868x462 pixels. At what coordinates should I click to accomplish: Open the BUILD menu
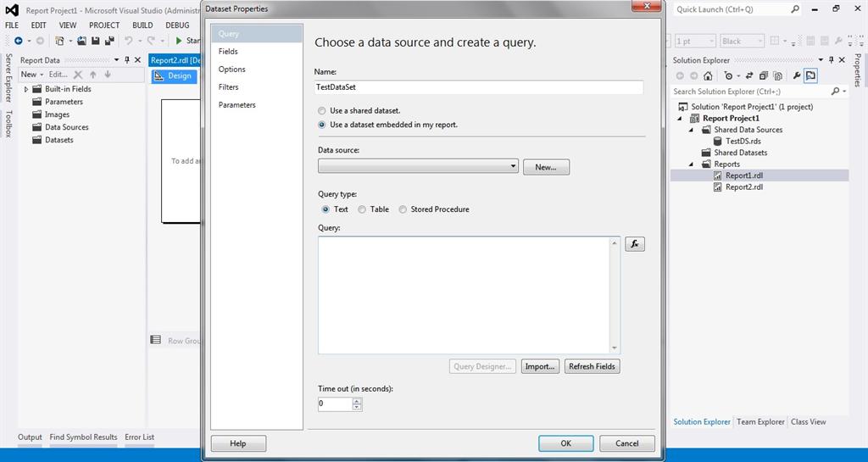[142, 25]
